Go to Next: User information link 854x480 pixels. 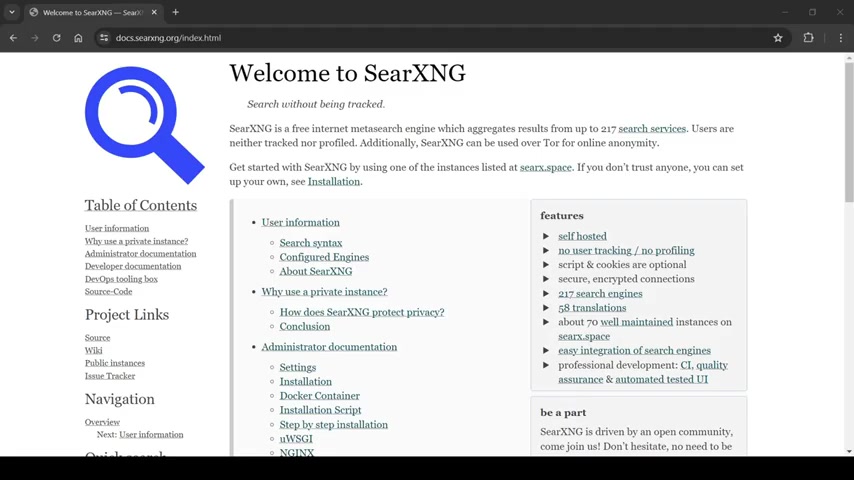click(151, 435)
